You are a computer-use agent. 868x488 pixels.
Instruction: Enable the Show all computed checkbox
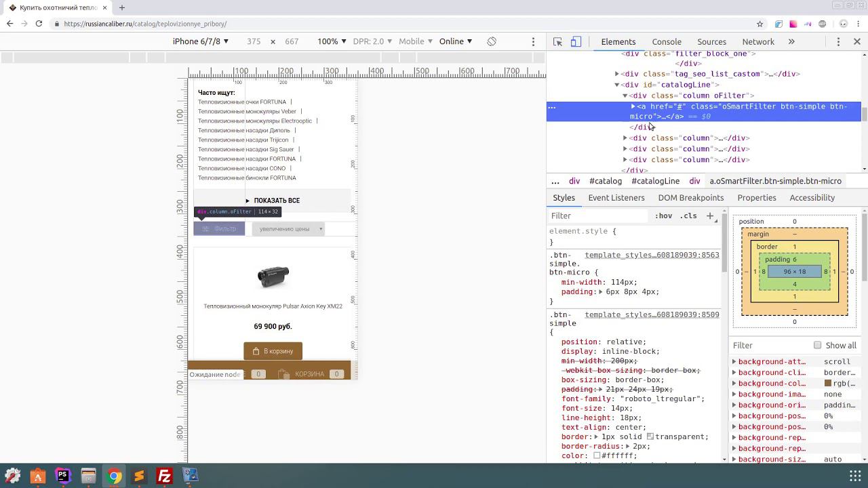click(x=817, y=345)
